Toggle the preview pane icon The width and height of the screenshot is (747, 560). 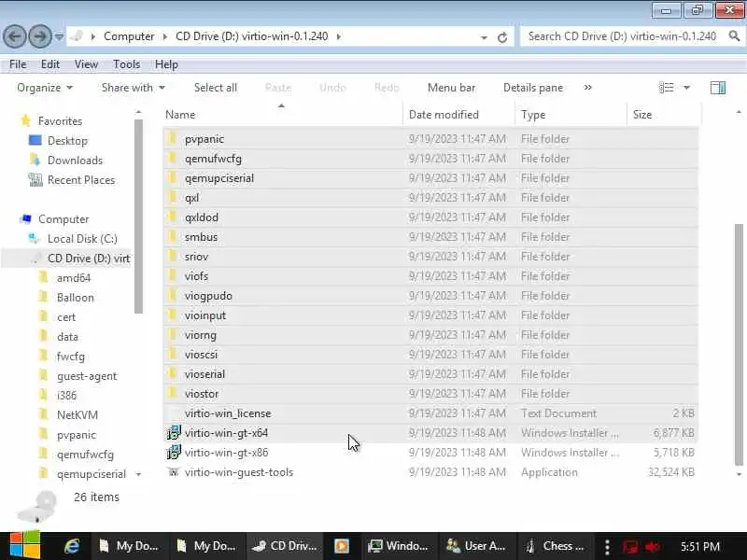click(717, 88)
